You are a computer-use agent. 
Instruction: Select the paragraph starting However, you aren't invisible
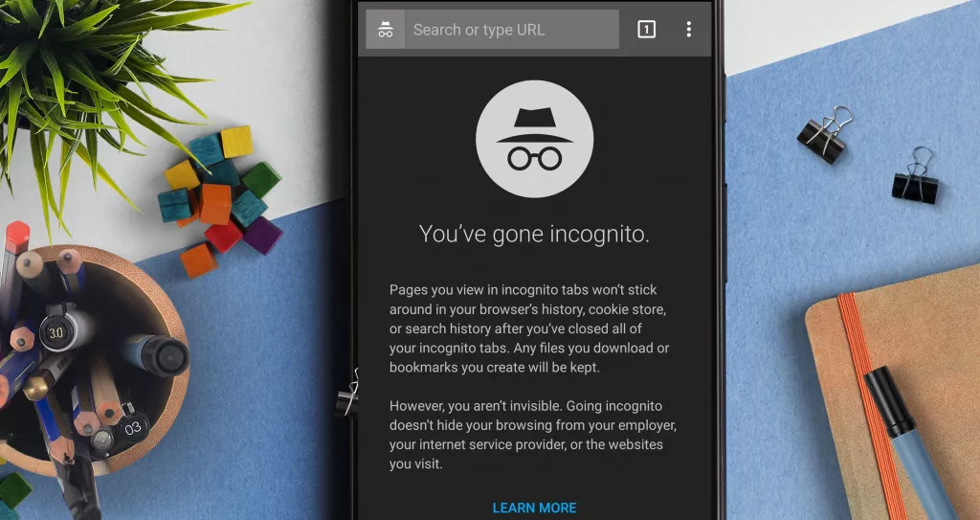[532, 435]
